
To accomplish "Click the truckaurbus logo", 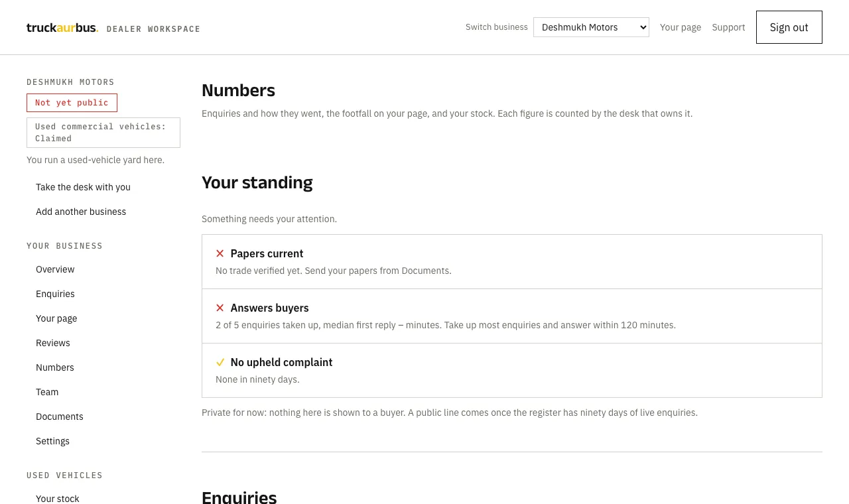I will [62, 28].
